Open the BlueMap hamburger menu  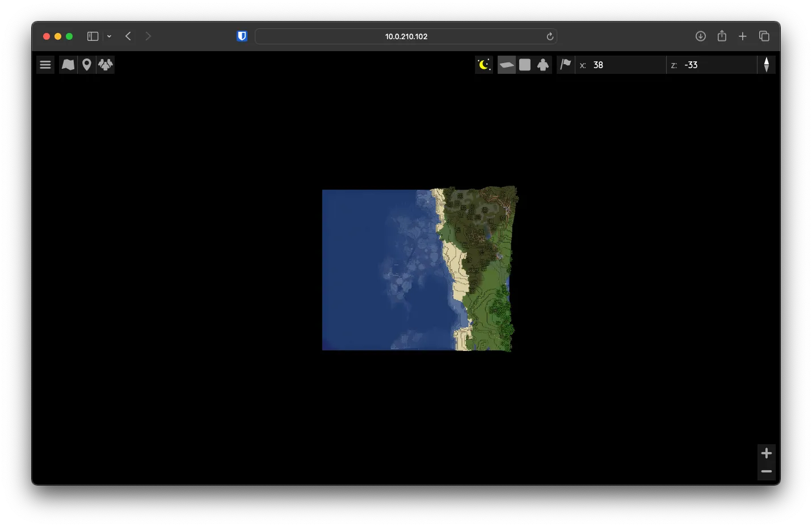tap(45, 65)
